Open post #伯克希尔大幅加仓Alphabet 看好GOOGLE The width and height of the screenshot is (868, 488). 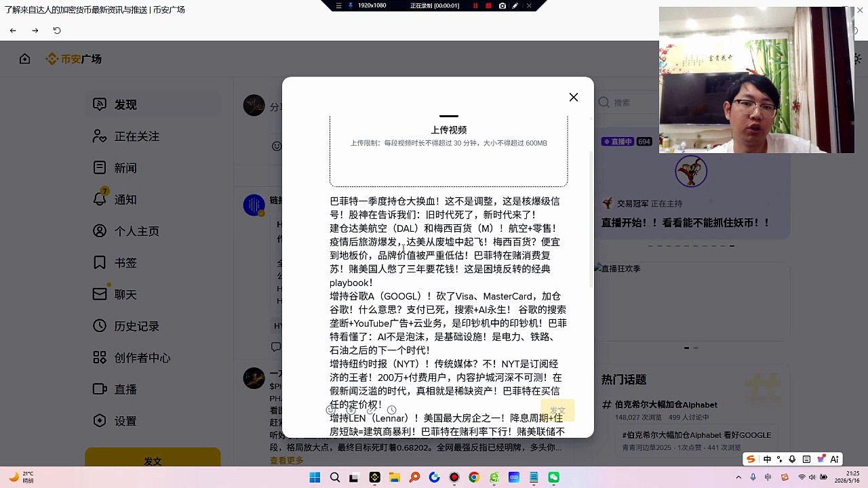pyautogui.click(x=696, y=435)
